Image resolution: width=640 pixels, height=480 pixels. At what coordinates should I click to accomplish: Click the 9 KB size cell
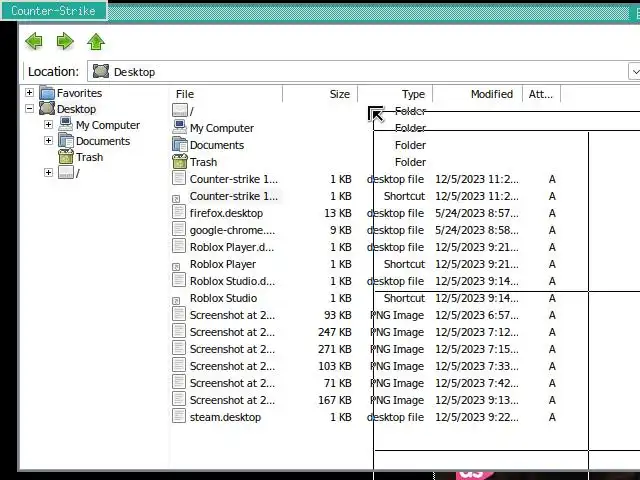pos(341,231)
